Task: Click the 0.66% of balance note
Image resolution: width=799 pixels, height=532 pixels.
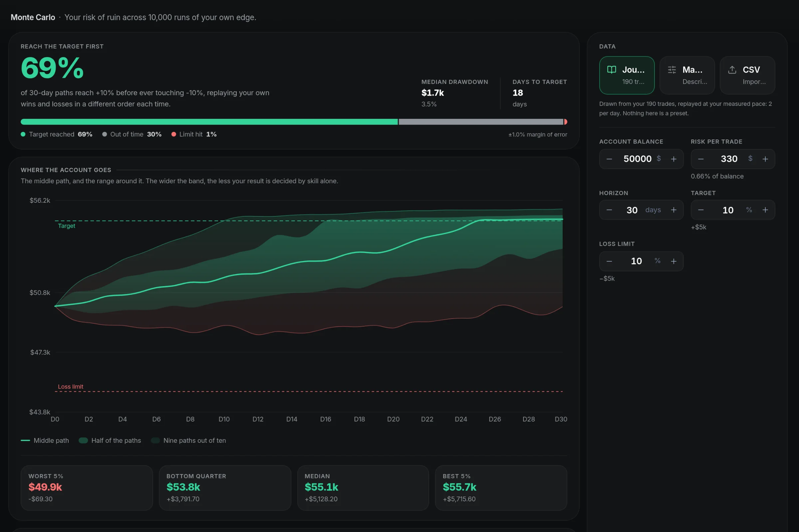Action: 717,176
